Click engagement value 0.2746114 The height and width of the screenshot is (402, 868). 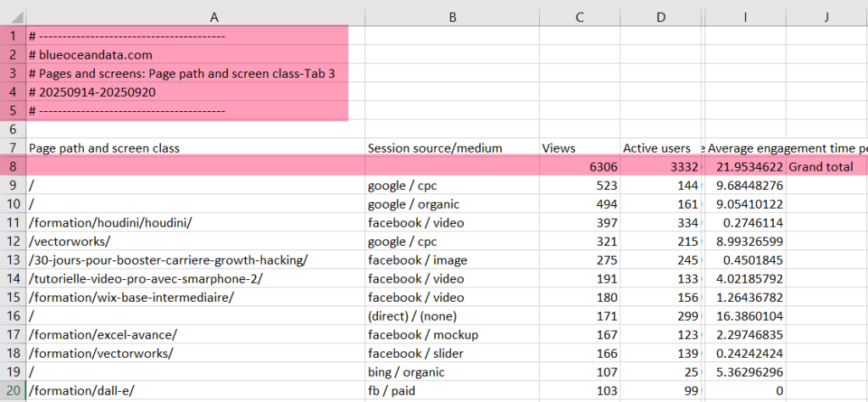745,222
